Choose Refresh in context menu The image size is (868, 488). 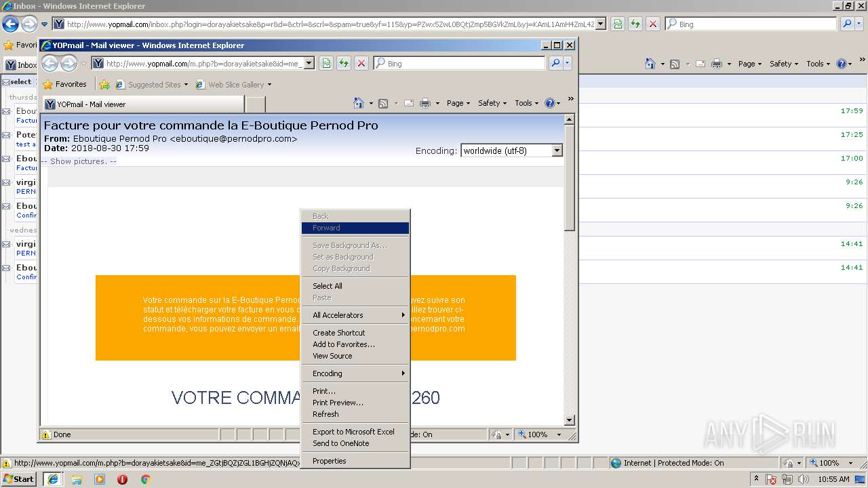[x=355, y=414]
